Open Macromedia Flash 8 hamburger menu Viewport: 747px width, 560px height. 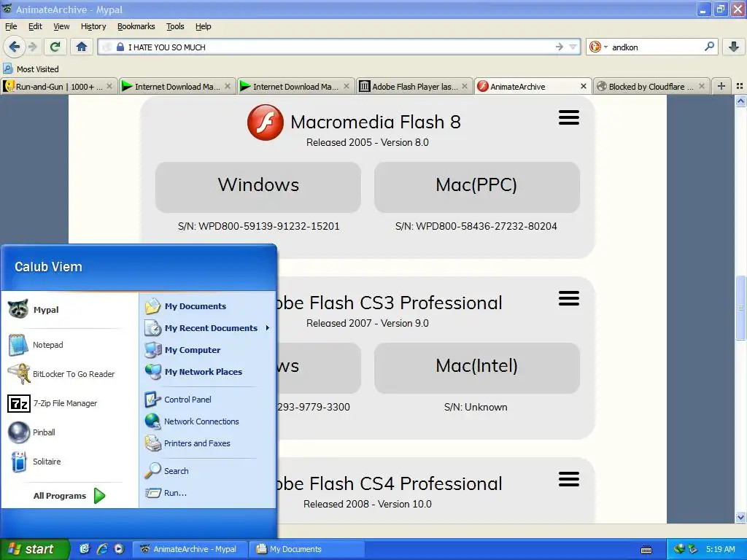(x=569, y=117)
